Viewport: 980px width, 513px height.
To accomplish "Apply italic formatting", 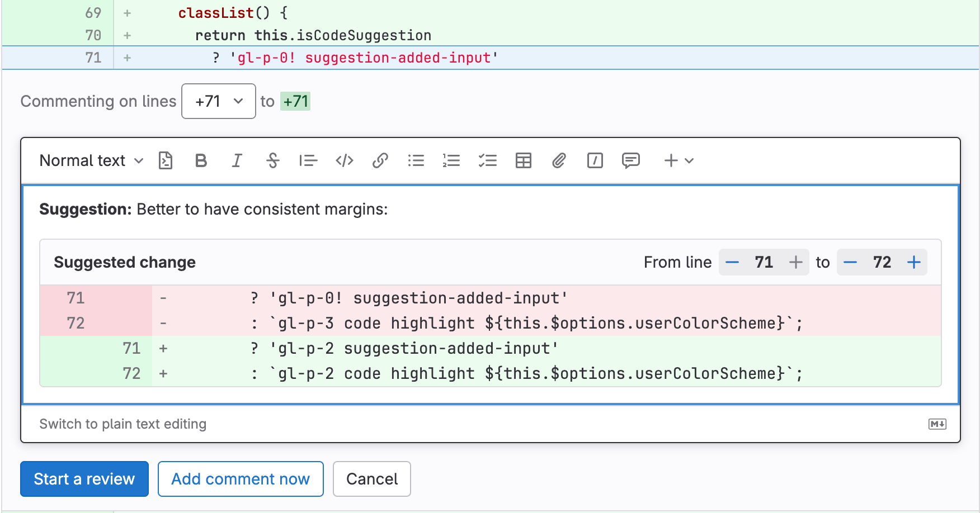I will (x=237, y=161).
